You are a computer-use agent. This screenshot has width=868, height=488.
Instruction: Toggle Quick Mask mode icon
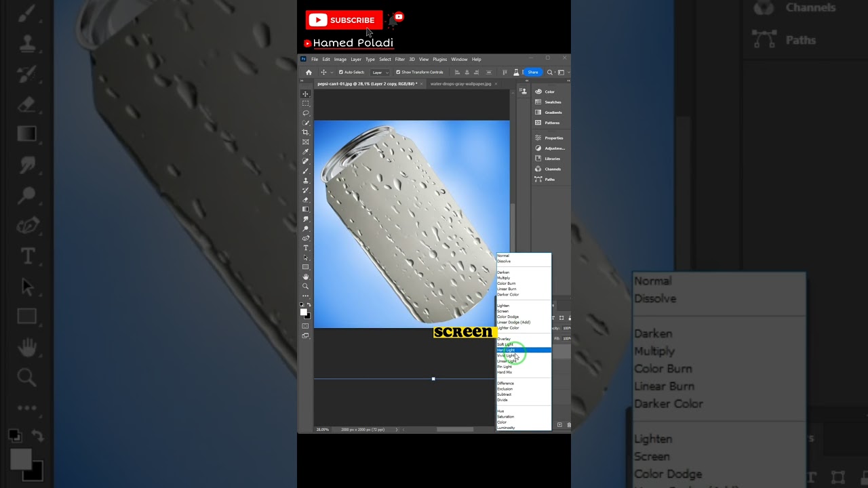point(306,326)
